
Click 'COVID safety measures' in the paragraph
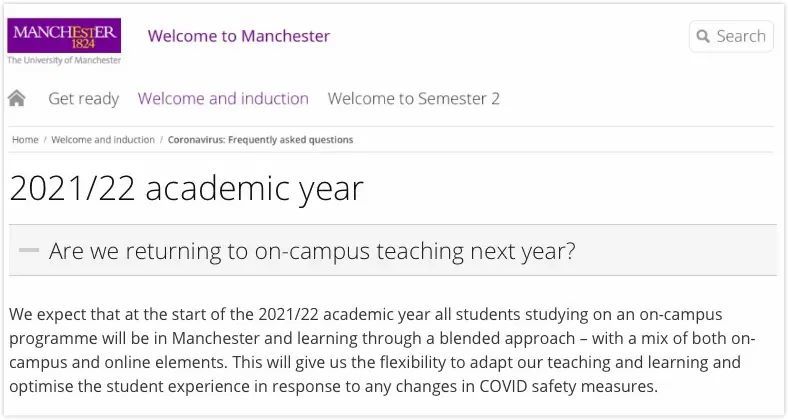(568, 386)
